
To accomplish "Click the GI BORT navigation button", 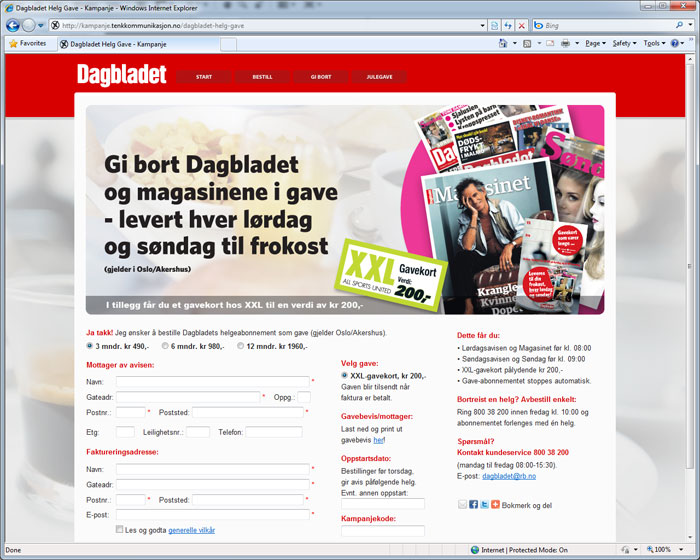I will tap(321, 77).
